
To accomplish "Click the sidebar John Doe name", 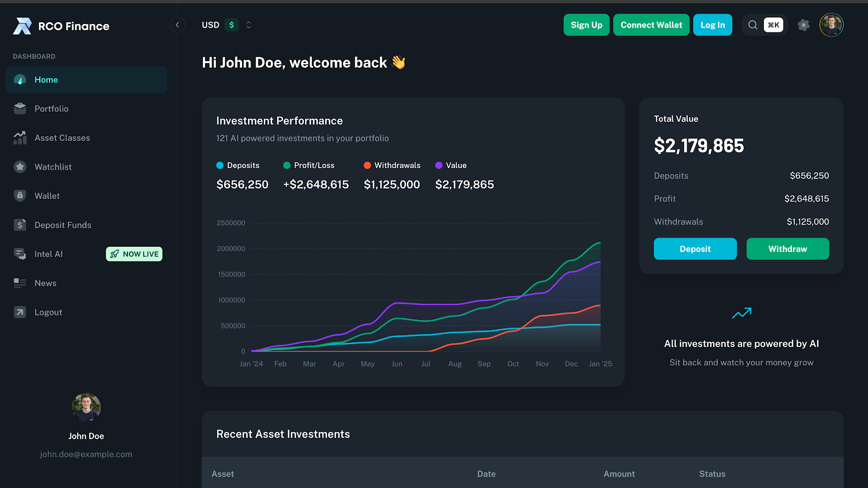I will (86, 436).
